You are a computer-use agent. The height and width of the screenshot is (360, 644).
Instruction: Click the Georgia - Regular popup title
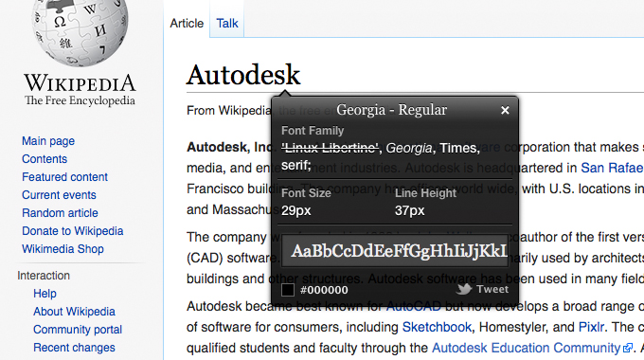point(391,110)
